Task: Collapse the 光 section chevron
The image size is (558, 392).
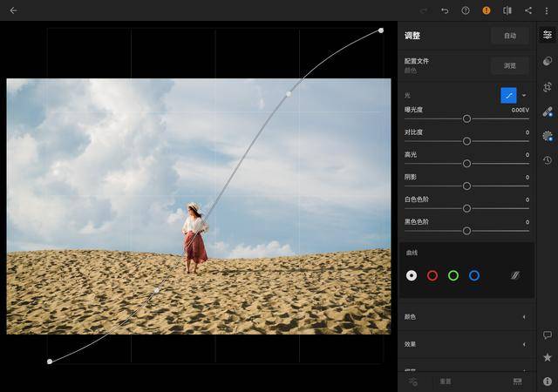Action: pos(524,95)
